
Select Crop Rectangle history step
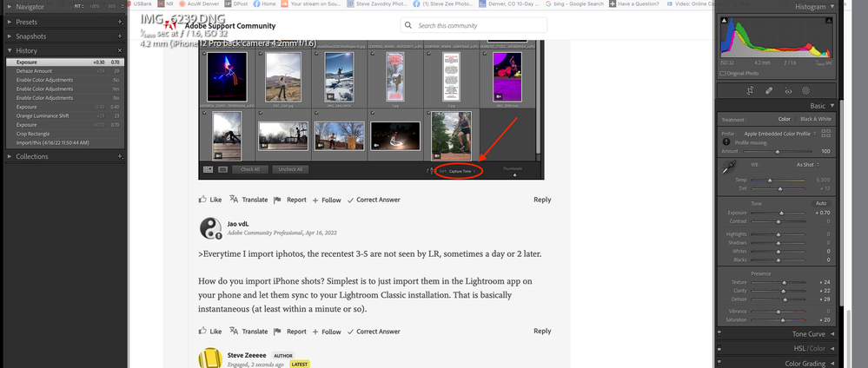coord(65,134)
